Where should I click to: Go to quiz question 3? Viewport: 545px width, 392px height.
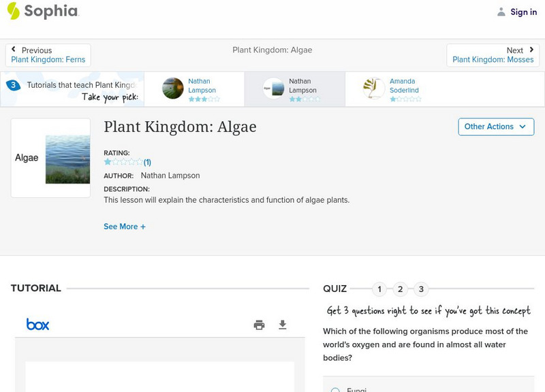tap(421, 289)
